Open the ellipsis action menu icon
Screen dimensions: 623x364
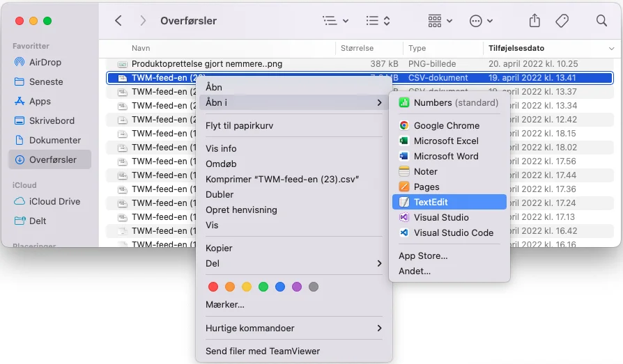point(475,21)
